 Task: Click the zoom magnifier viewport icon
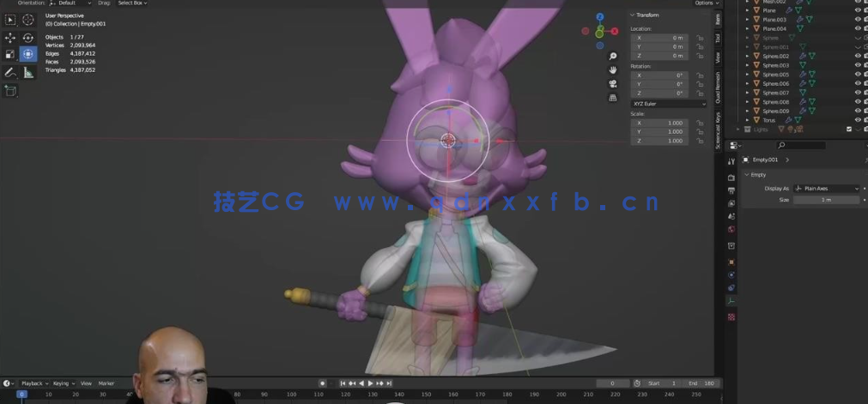(613, 56)
